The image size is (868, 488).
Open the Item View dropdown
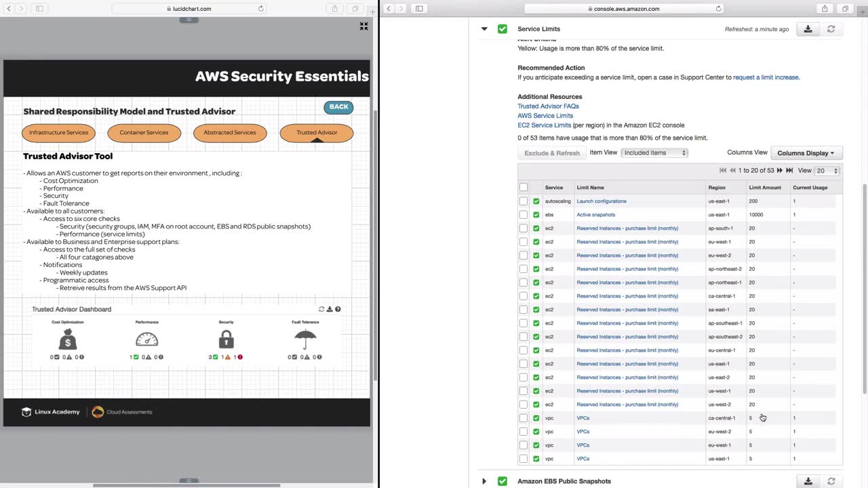[x=654, y=152]
